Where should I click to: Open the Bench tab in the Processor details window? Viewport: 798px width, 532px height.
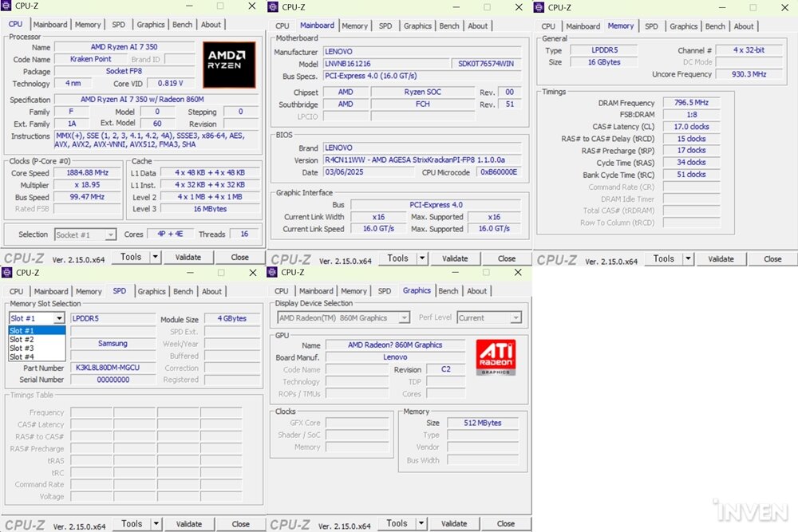(x=182, y=25)
